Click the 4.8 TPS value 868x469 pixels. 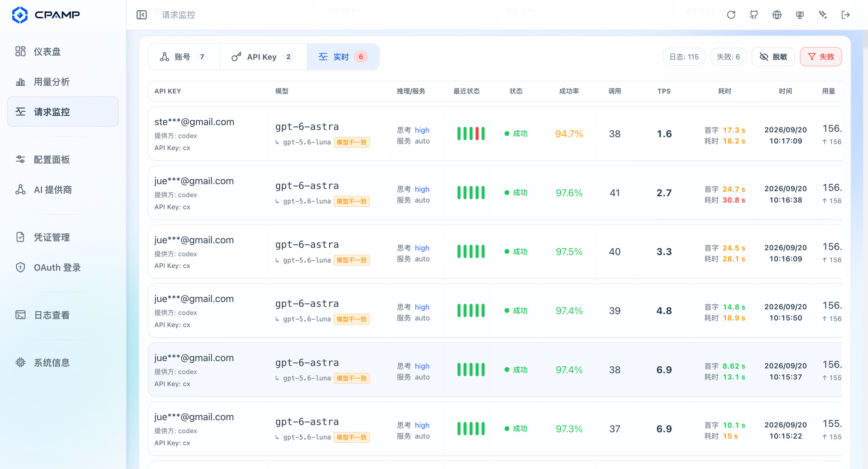664,311
